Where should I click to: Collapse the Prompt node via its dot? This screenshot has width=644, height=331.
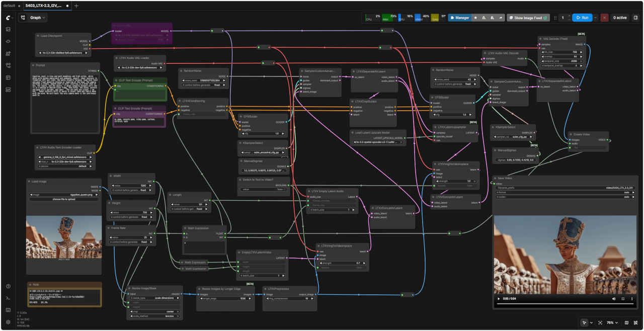(32, 65)
